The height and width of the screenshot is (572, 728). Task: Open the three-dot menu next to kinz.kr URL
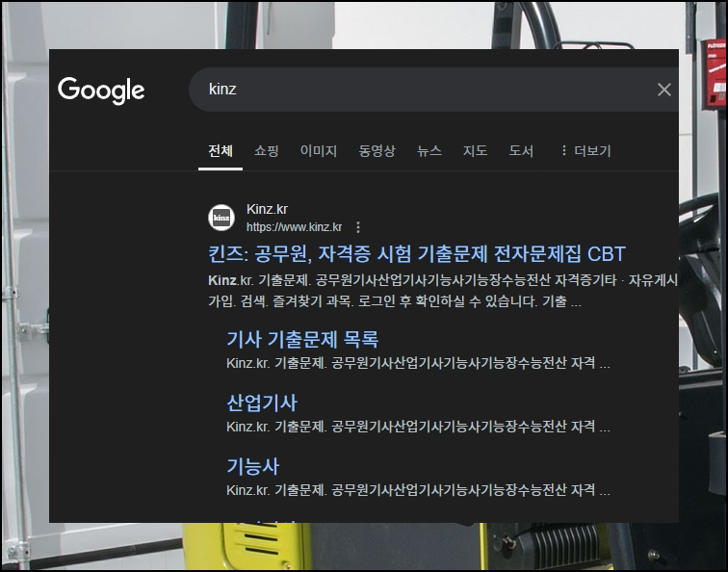click(358, 227)
